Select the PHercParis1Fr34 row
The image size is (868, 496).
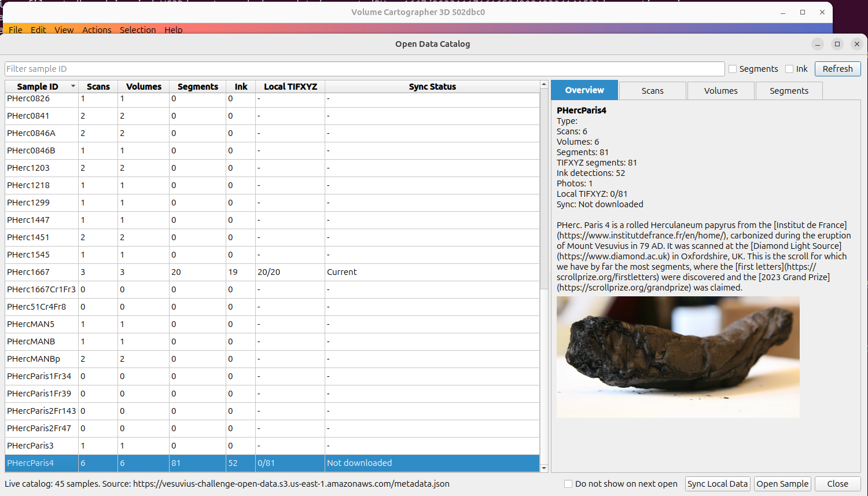pyautogui.click(x=273, y=376)
